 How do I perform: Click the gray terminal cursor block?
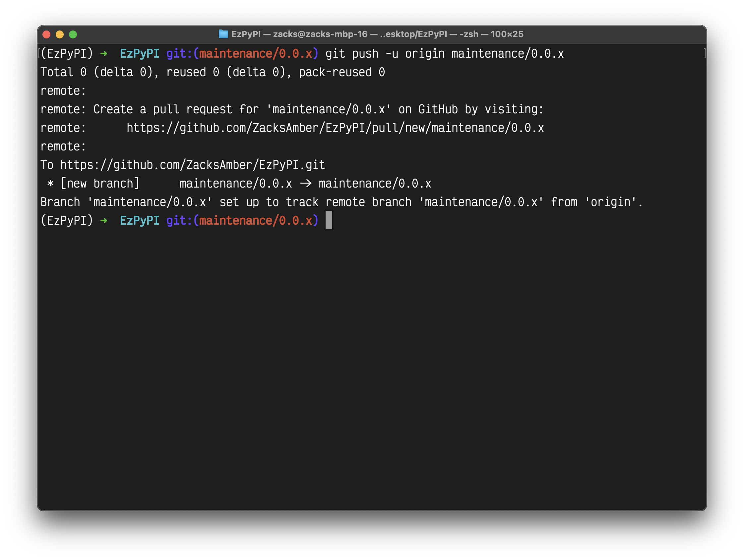point(329,220)
